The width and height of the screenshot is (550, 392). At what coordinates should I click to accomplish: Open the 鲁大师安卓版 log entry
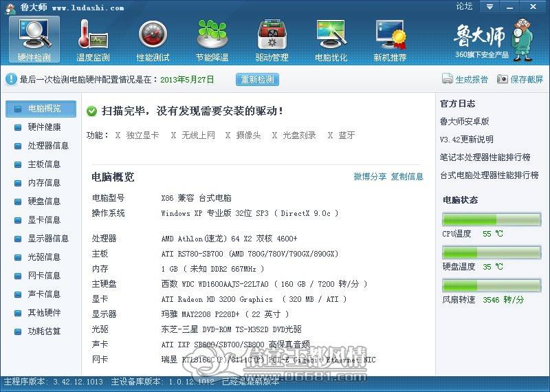coord(465,122)
